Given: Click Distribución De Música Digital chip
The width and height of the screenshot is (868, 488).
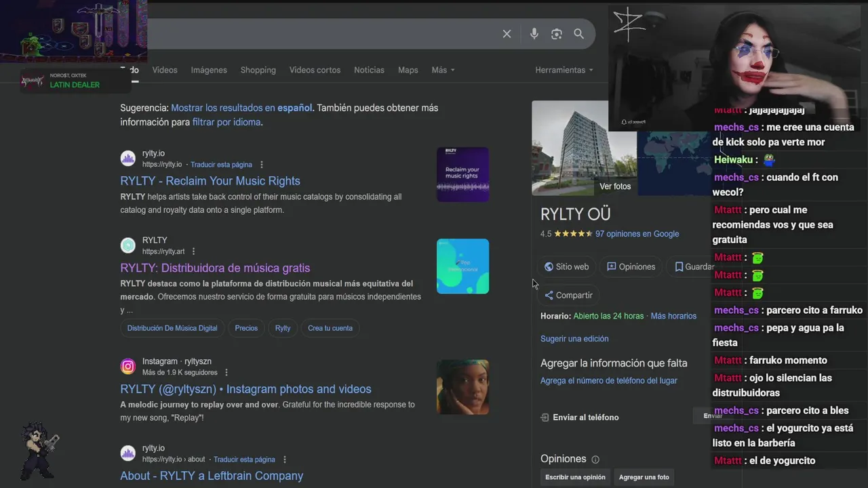Looking at the screenshot, I should click(x=172, y=328).
